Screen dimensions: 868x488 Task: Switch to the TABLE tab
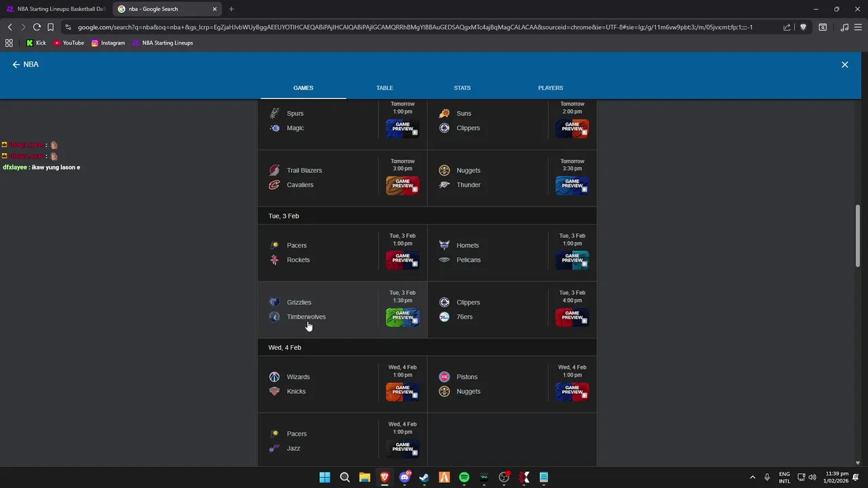[x=384, y=88]
